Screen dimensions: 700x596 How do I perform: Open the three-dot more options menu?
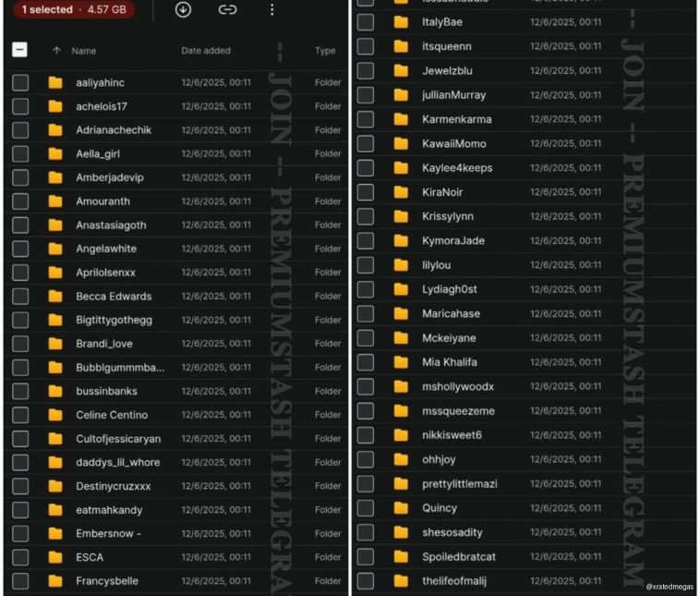(272, 10)
